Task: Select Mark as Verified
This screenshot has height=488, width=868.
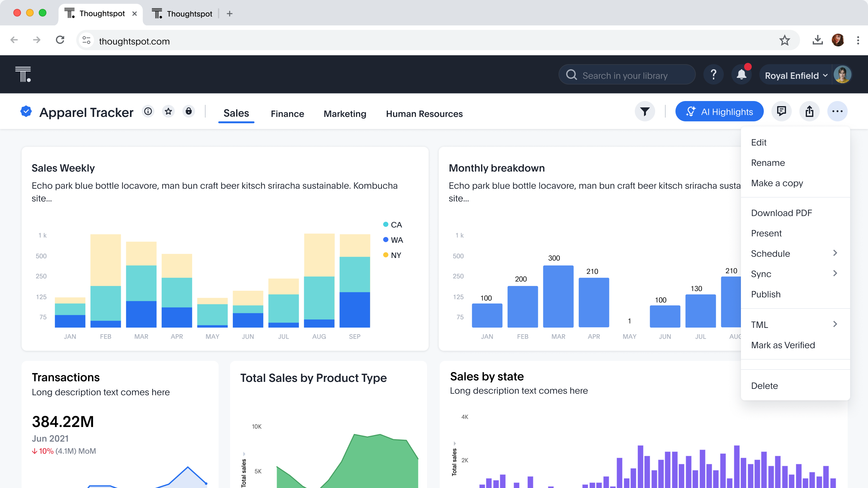Action: point(795,345)
